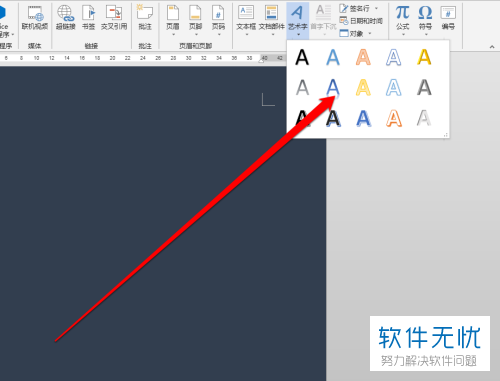
Task: Choose the gold fill WordArt style, top row
Action: 424,57
